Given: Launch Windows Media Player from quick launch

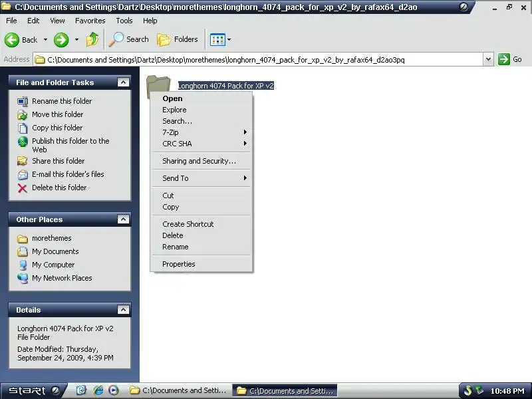Looking at the screenshot, I should 114,390.
